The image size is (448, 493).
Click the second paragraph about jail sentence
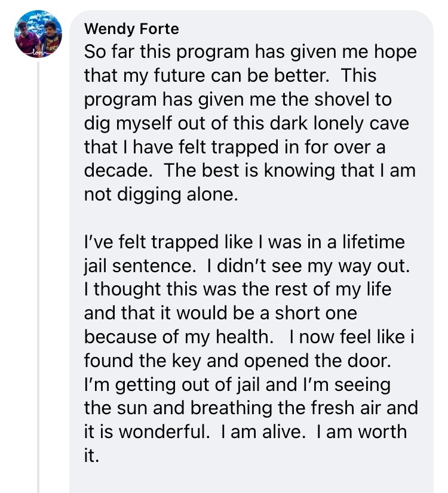(251, 349)
